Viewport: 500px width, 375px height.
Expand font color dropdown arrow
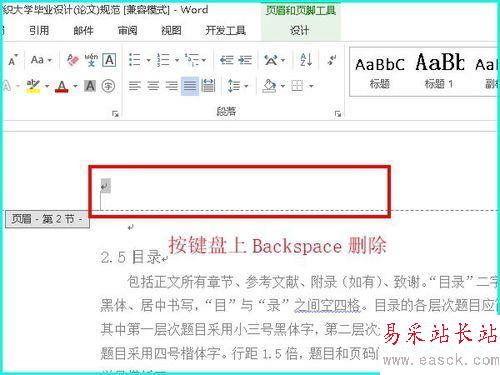pyautogui.click(x=75, y=86)
